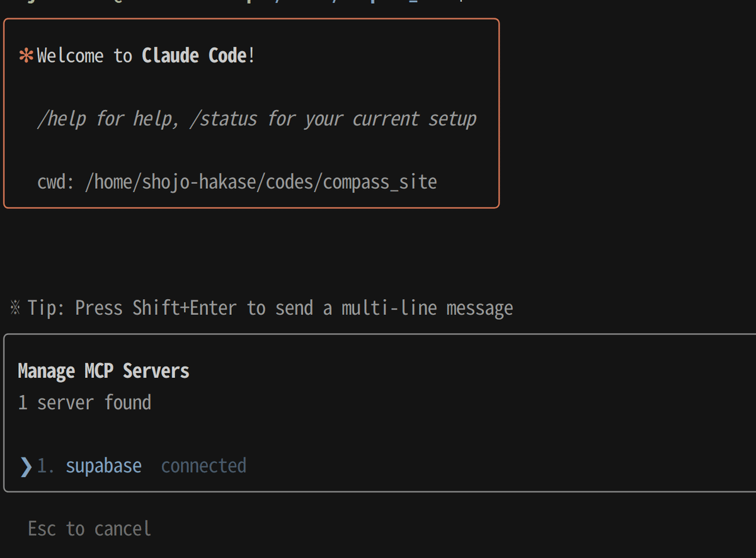Viewport: 756px width, 558px height.
Task: Click Esc to cancel option
Action: [88, 528]
